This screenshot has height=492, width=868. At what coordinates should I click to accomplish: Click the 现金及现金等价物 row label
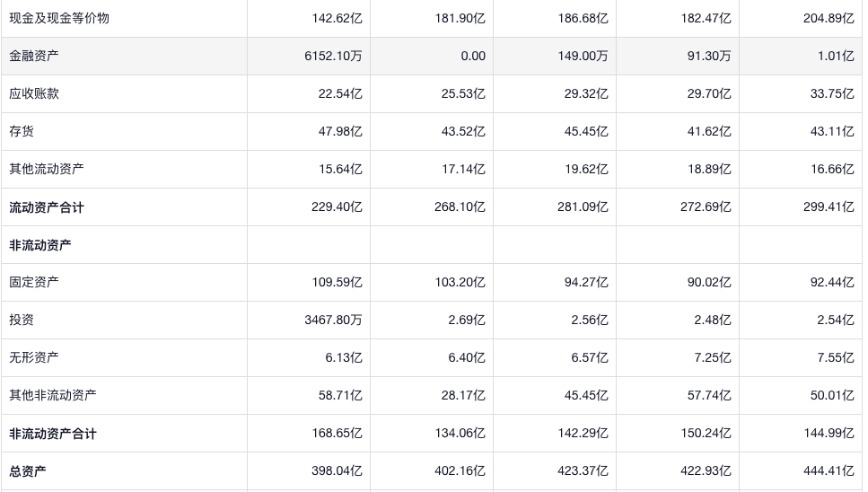(x=59, y=18)
